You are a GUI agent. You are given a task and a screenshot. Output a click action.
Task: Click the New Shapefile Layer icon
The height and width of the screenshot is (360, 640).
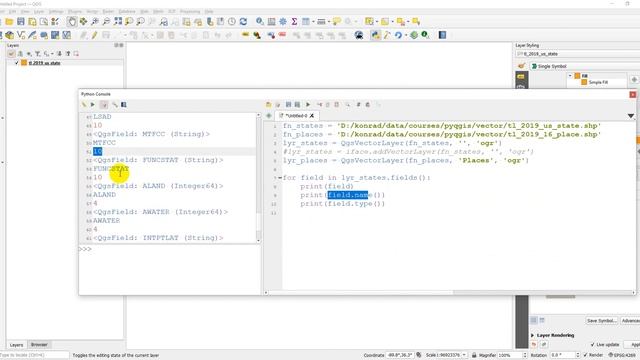coord(21,35)
